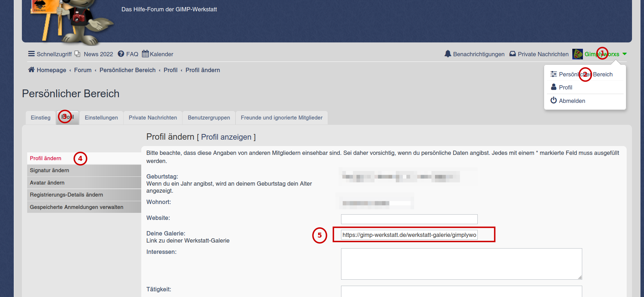
Task: Select Persönlicher Bereich in user menu
Action: (x=585, y=74)
